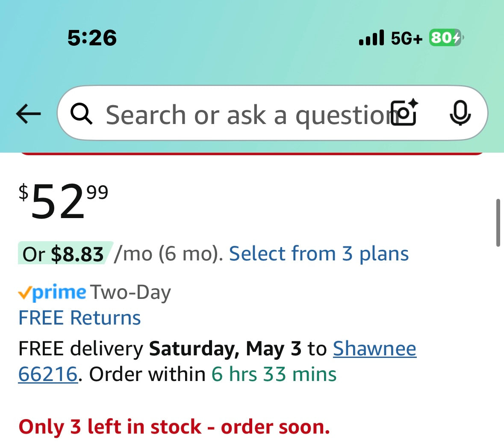This screenshot has width=504, height=446.
Task: Tap the back arrow icon
Action: [x=28, y=114]
